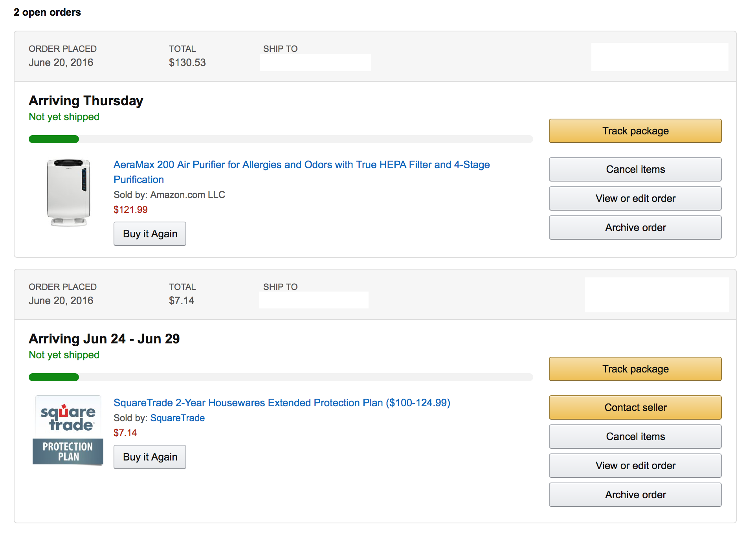Open SquareTrade 2-Year Housewares Protection Plan link
The width and height of the screenshot is (756, 543).
[282, 403]
